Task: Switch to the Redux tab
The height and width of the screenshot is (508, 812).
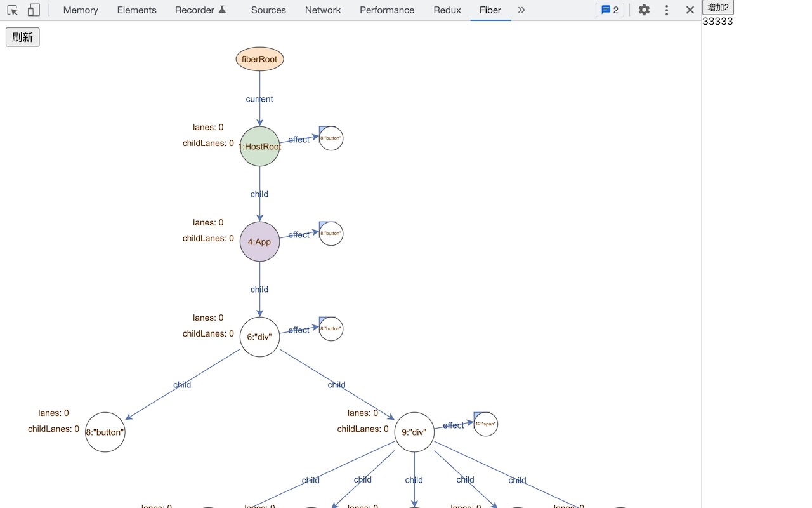Action: 447,10
